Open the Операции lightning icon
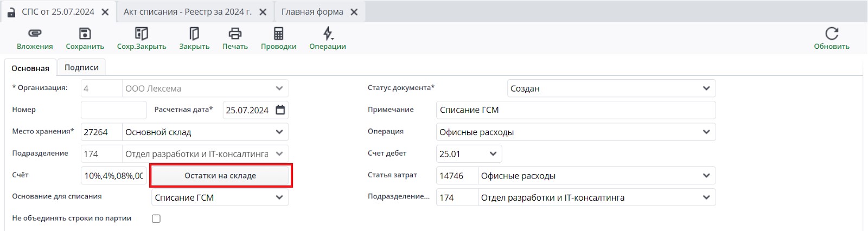This screenshot has width=868, height=231. 328,34
